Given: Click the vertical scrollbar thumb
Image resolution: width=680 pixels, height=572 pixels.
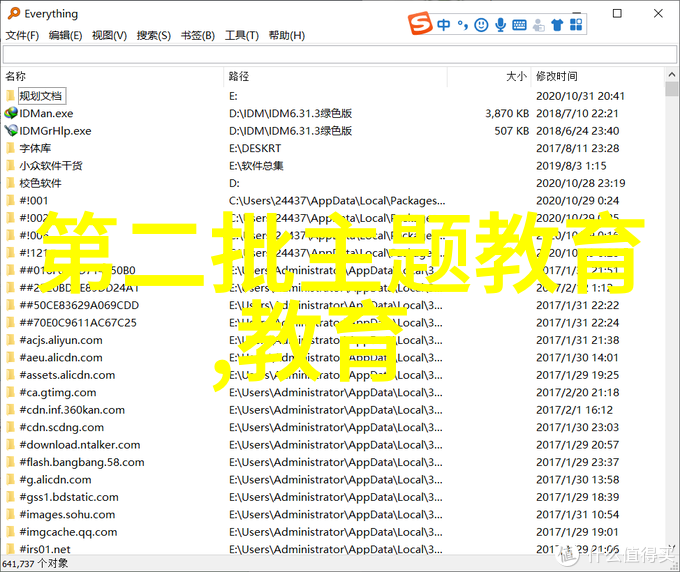Looking at the screenshot, I should click(671, 89).
